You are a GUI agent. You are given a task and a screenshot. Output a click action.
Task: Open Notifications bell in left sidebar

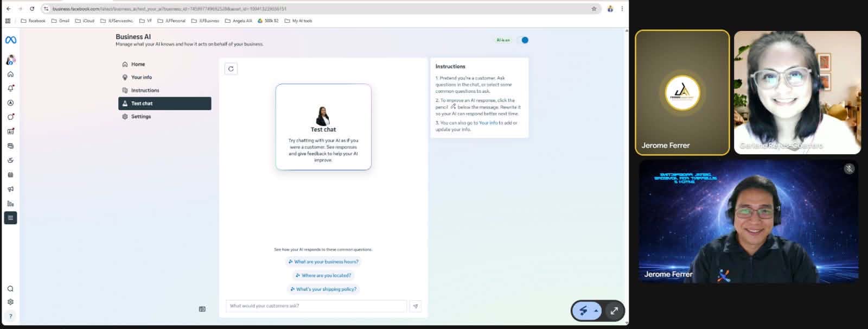[10, 88]
